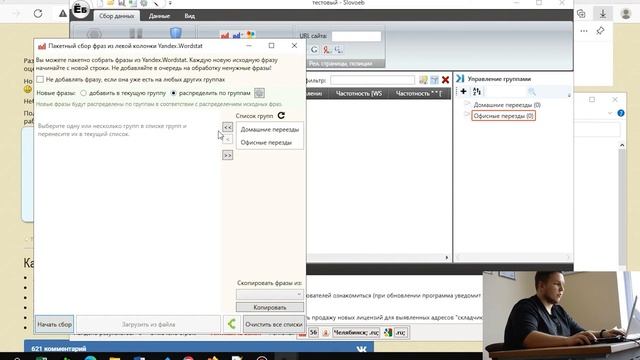
Task: Click the blue help question-mark icon
Action: point(621,113)
